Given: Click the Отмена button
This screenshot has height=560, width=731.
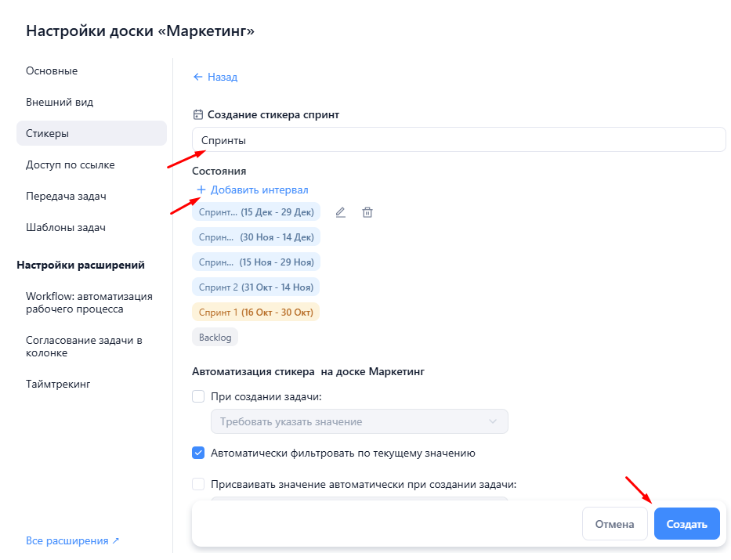Looking at the screenshot, I should (614, 524).
